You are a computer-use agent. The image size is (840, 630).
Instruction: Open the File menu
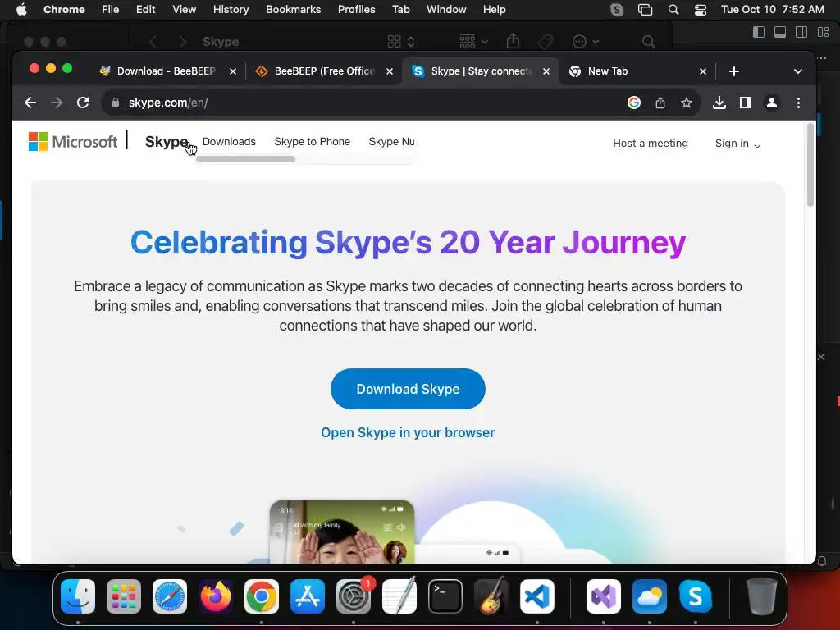(111, 10)
